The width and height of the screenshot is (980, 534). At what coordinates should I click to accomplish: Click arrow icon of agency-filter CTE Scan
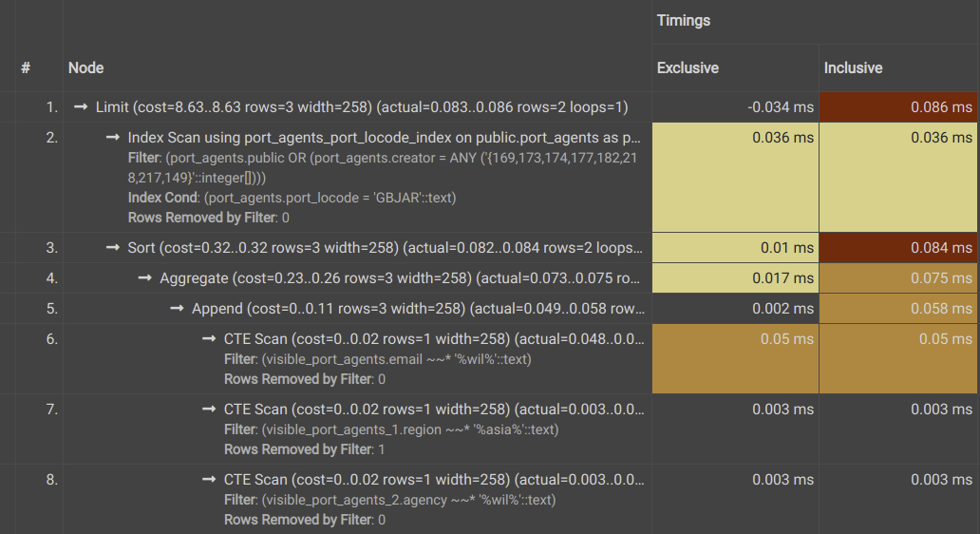click(x=209, y=480)
